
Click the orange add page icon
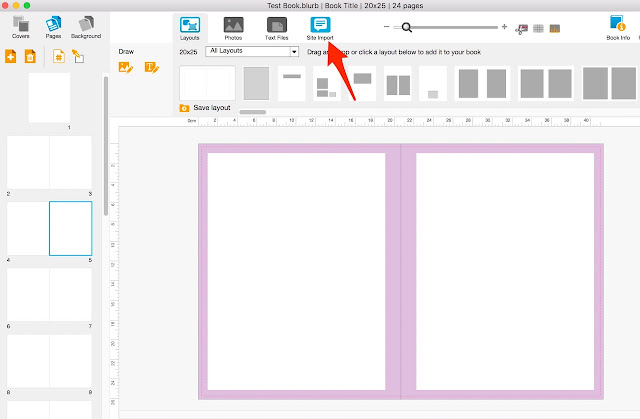(x=11, y=56)
